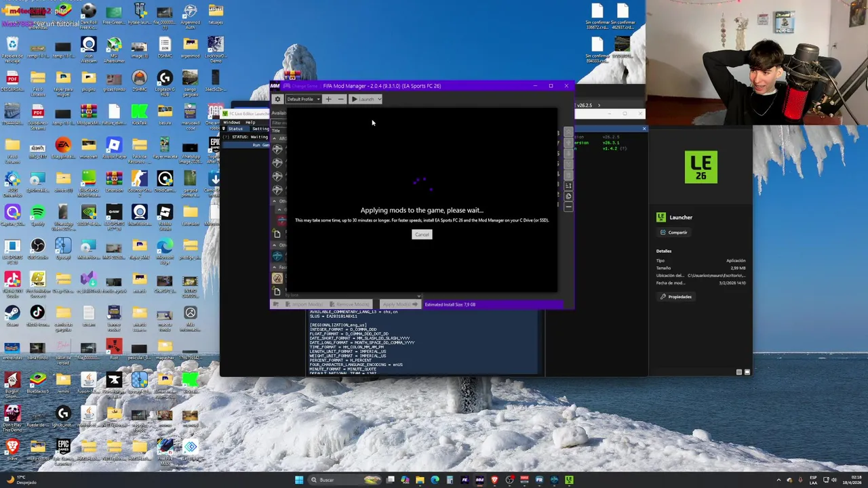The image size is (868, 488).
Task: Open EA App Installer desktop icon
Action: pyautogui.click(x=63, y=149)
